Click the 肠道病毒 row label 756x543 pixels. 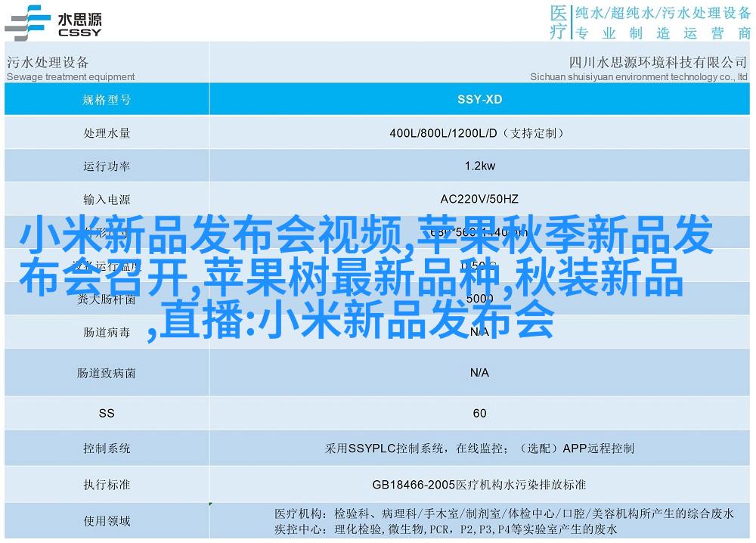click(x=107, y=332)
